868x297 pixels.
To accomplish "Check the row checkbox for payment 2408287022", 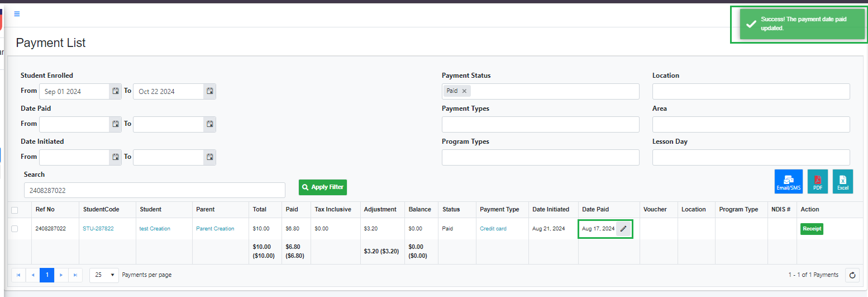I will tap(15, 229).
